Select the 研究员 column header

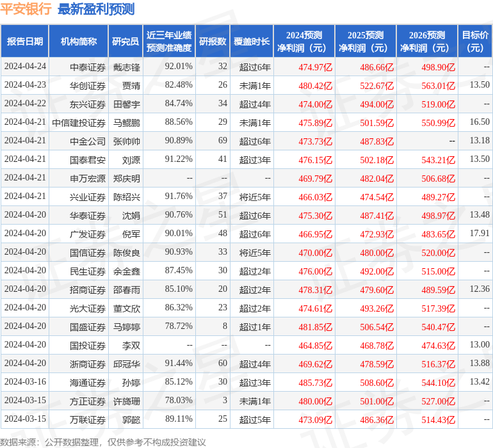[125, 41]
